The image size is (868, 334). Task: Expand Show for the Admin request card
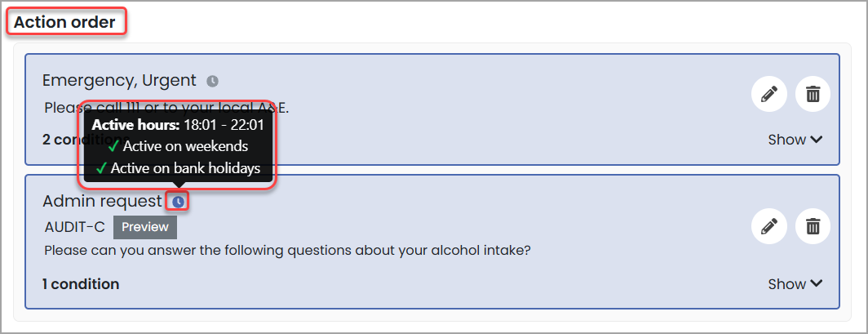(x=795, y=284)
